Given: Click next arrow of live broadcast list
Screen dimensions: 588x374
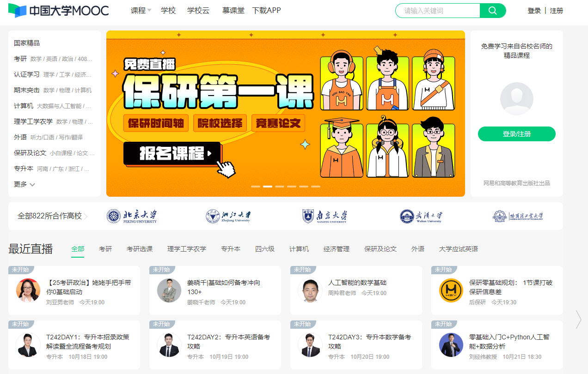Looking at the screenshot, I should coord(578,319).
